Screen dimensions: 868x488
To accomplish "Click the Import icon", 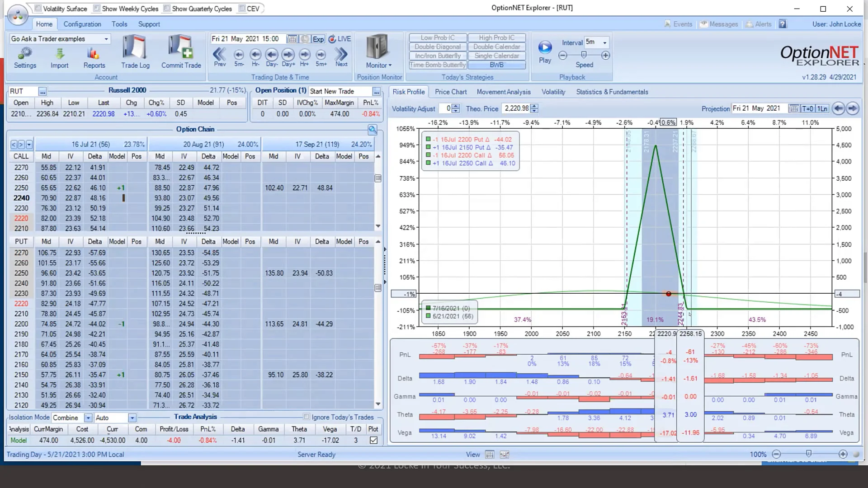I will [x=59, y=58].
